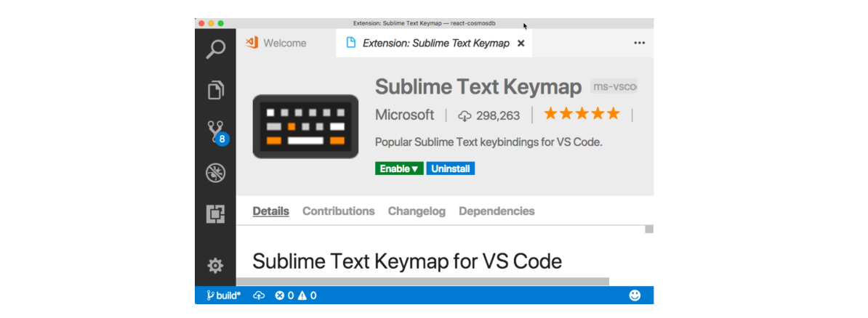The image size is (868, 318).
Task: Click the build* branch indicator
Action: point(224,295)
